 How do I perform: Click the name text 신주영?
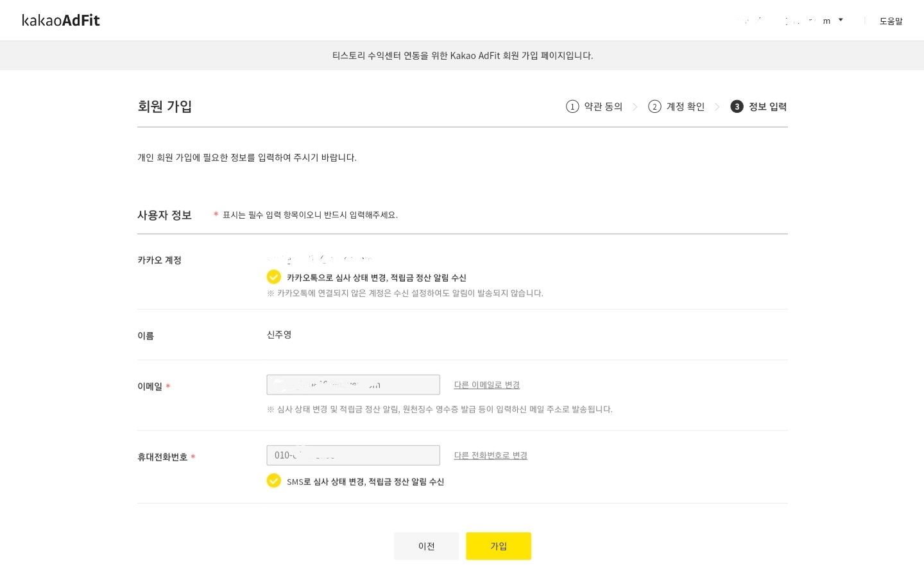point(279,335)
